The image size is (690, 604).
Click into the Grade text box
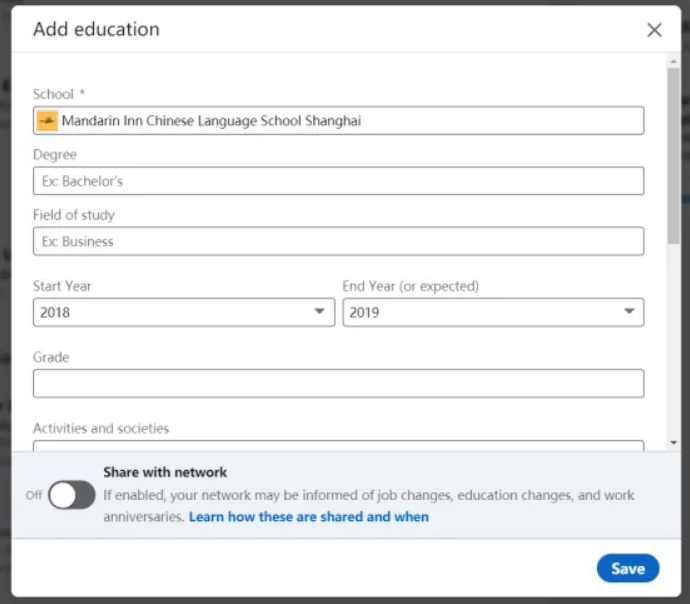pyautogui.click(x=338, y=384)
